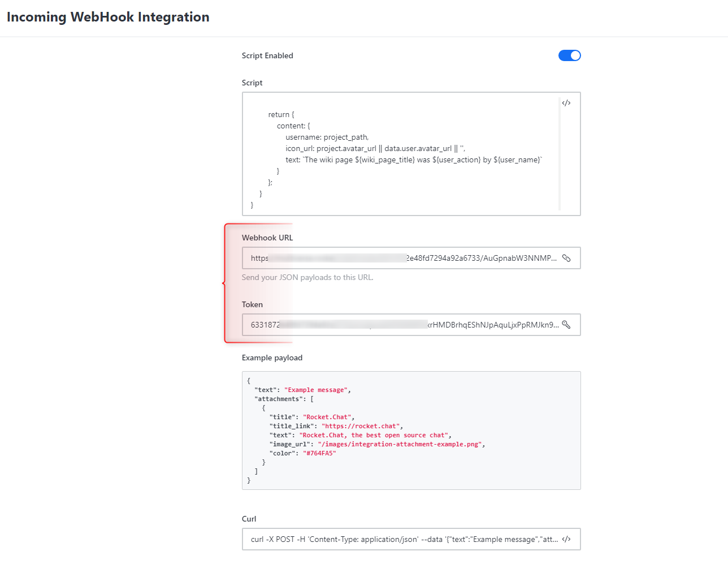
Task: Click the 'username: project_path' line in script
Action: click(327, 137)
